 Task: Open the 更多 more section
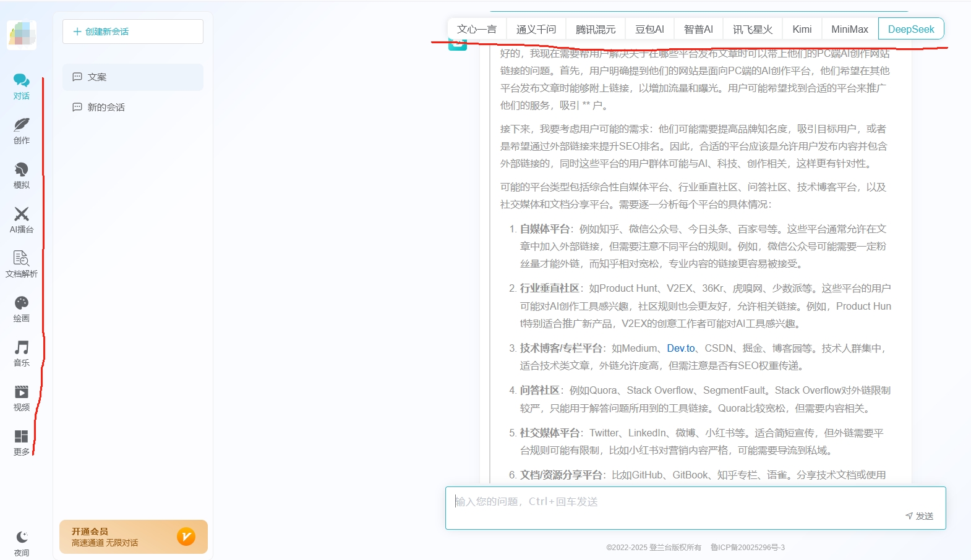click(22, 443)
